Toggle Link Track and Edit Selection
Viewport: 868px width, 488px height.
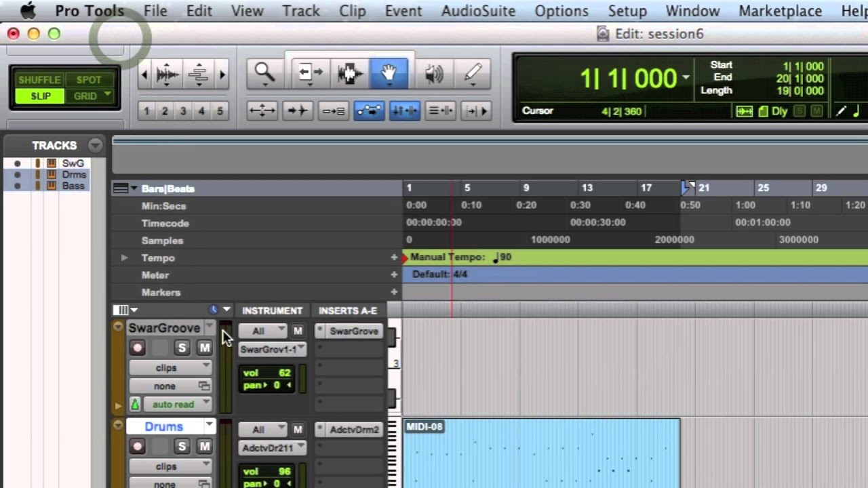pyautogui.click(x=441, y=110)
